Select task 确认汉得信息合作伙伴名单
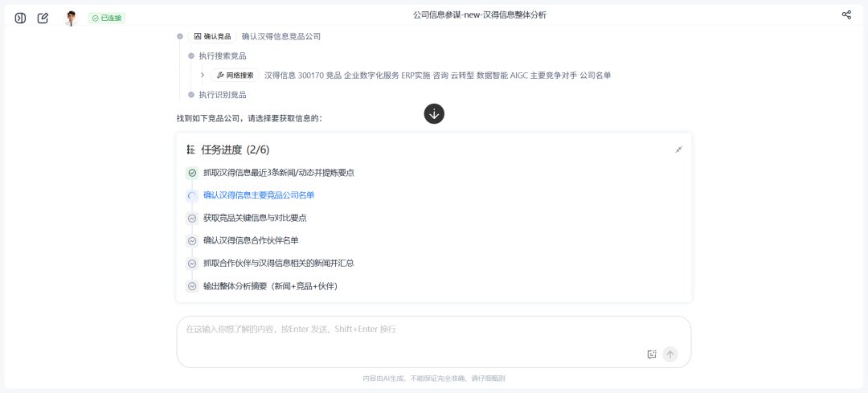 [251, 241]
